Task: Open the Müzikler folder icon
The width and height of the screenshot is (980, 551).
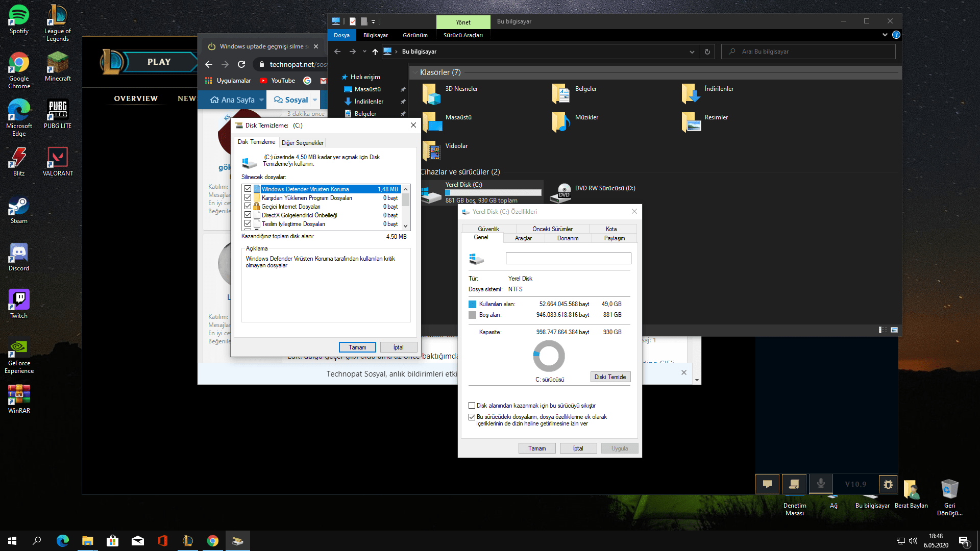Action: (x=561, y=122)
